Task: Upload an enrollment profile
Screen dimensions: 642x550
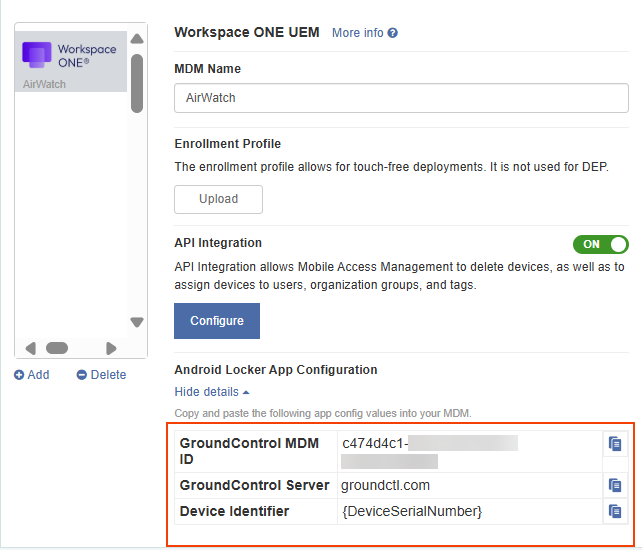Action: point(218,199)
